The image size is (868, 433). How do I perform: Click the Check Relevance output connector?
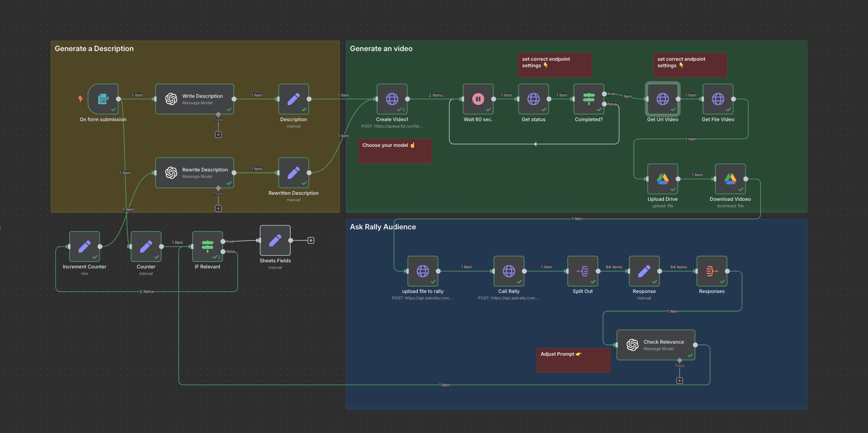point(695,345)
